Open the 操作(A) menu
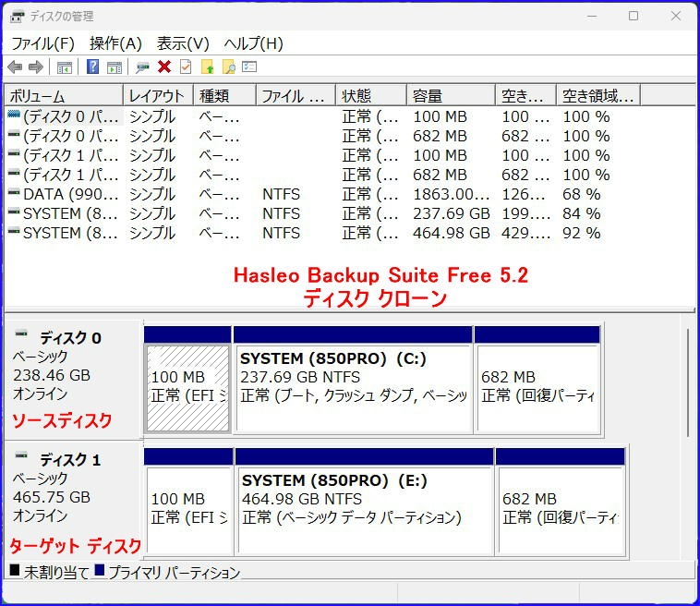Screen dimensions: 700x606 pos(115,43)
